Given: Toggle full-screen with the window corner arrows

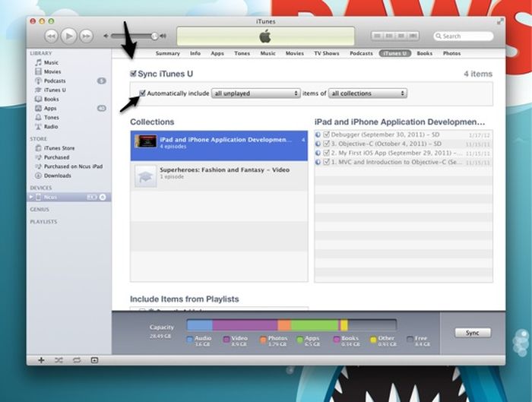Looking at the screenshot, I should point(500,21).
